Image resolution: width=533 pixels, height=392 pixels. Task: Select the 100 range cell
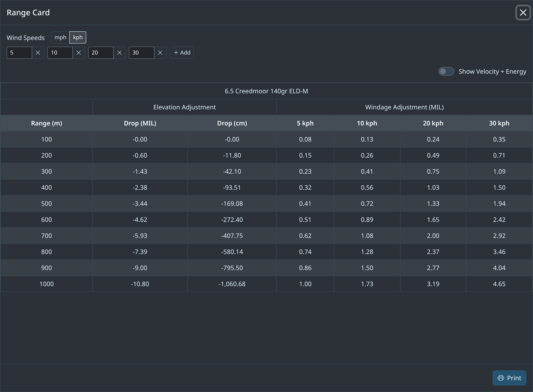click(x=46, y=139)
